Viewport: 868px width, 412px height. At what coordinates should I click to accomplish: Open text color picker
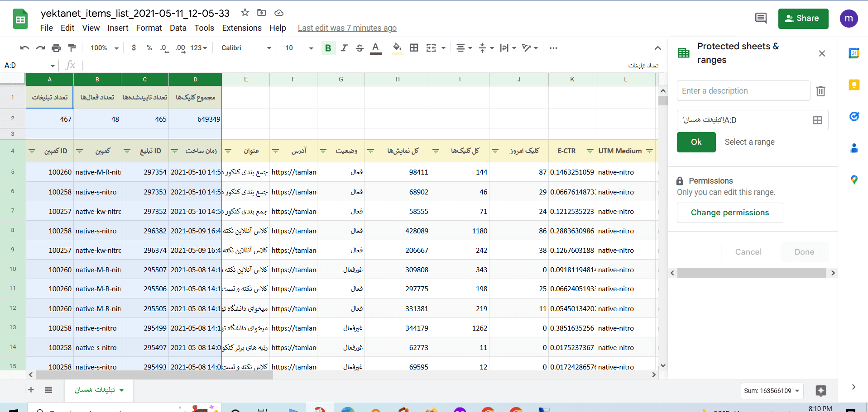375,48
